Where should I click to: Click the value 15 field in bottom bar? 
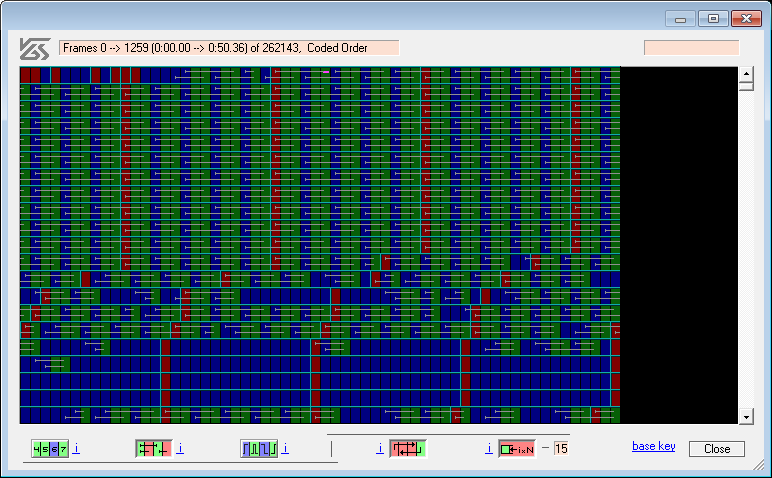coord(561,449)
